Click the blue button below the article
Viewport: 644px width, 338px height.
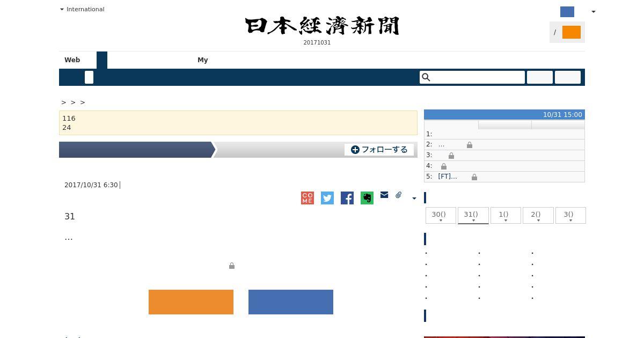(291, 302)
